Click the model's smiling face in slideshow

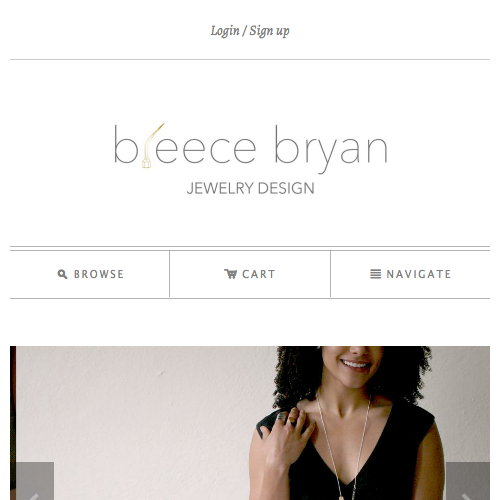pos(355,365)
